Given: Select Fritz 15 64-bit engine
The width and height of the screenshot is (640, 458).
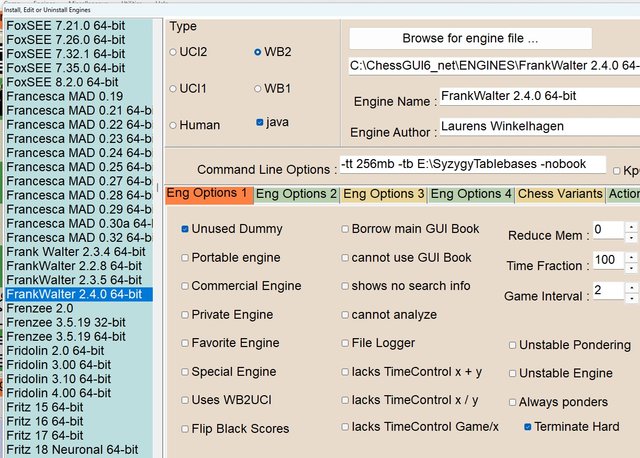Looking at the screenshot, I should tap(79, 407).
